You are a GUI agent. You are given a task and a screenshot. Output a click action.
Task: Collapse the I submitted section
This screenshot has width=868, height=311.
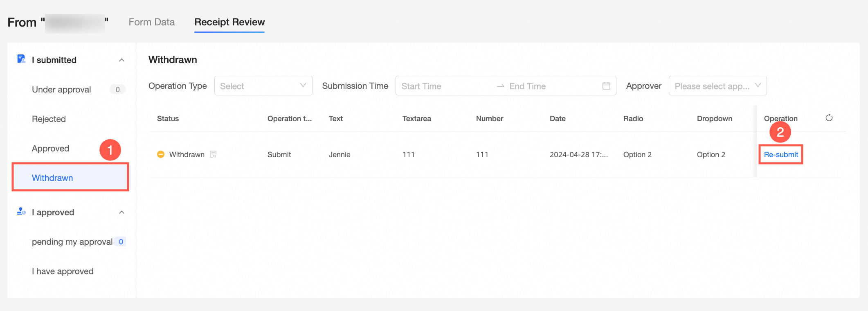pos(121,60)
